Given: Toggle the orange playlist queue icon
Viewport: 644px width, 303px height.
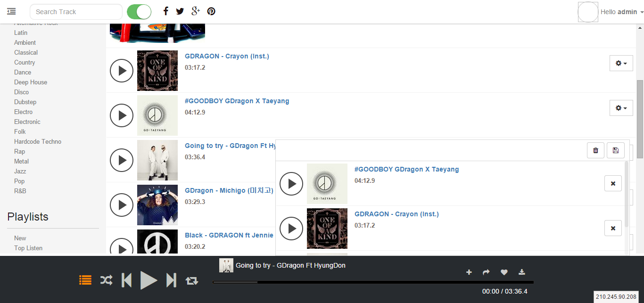Looking at the screenshot, I should pos(85,280).
